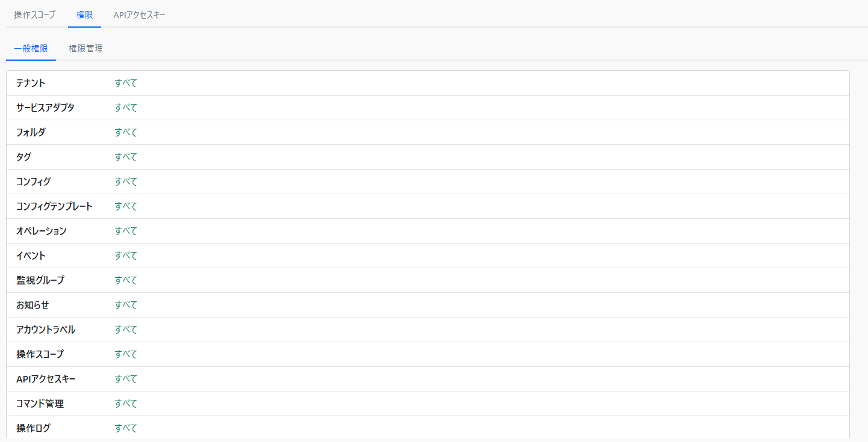
Task: Select the 監視グループ permission row label
Action: (40, 280)
